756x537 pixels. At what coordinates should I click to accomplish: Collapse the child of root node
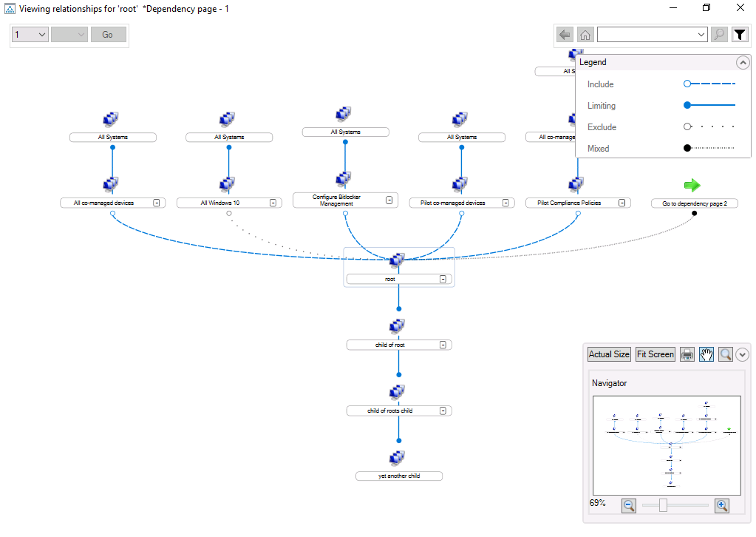[x=443, y=345]
